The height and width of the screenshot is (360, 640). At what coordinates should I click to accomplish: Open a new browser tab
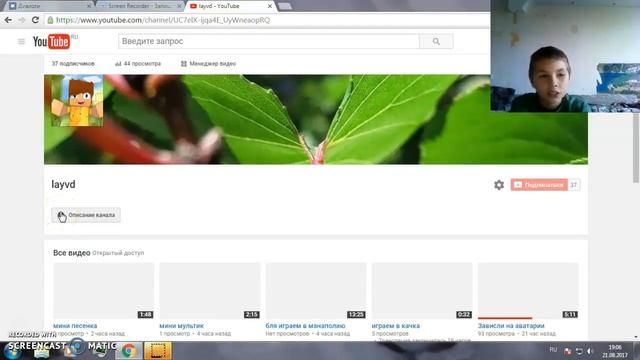[284, 6]
